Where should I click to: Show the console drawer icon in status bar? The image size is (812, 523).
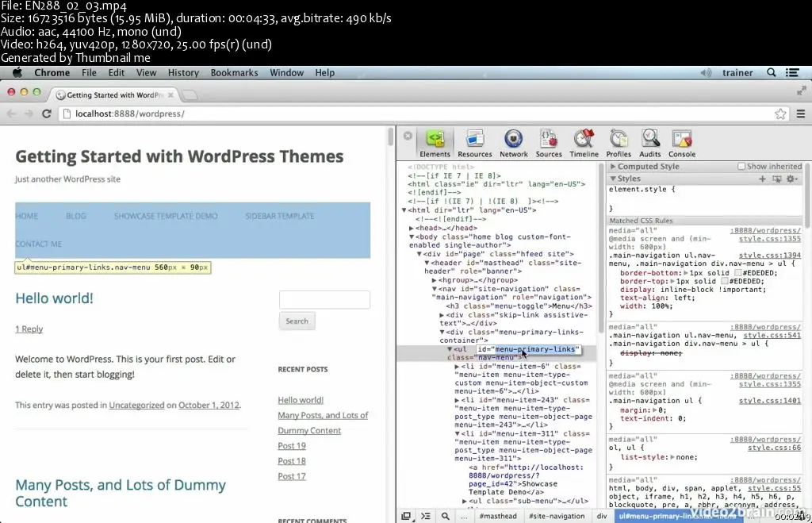[x=426, y=517]
